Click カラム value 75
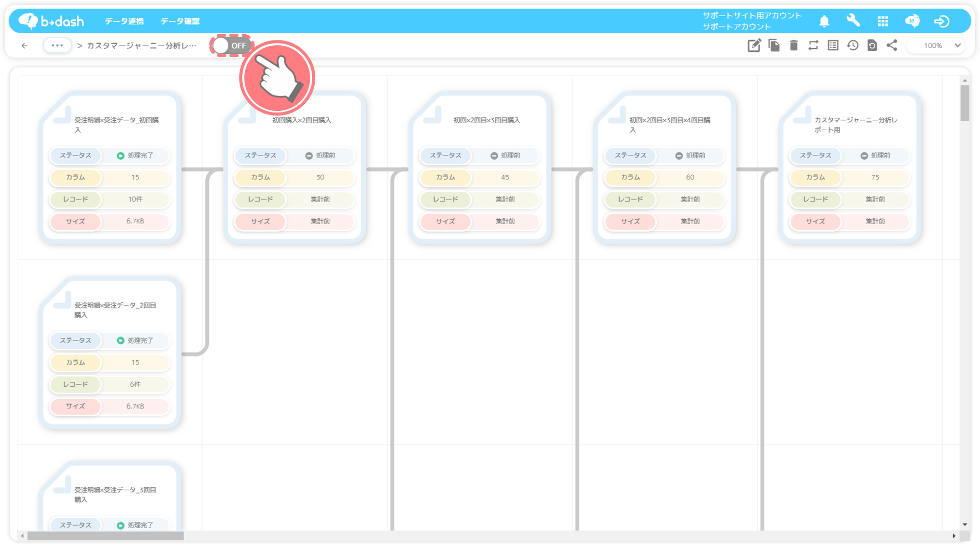 click(875, 177)
